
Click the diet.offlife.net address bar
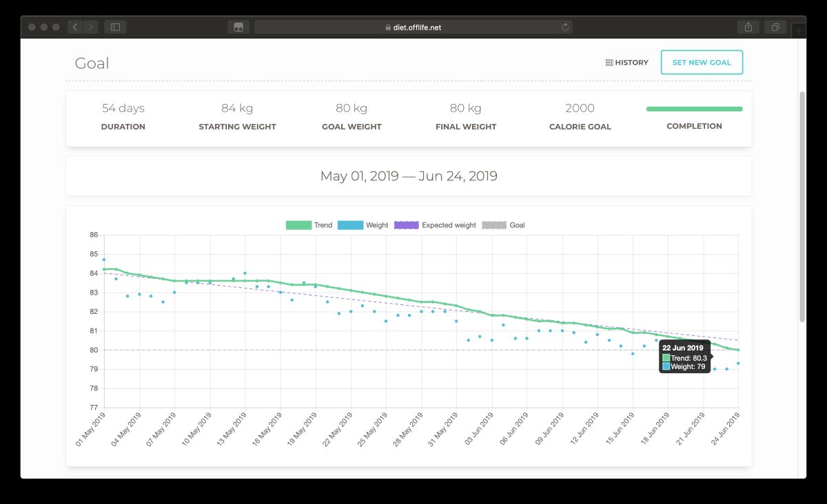(x=413, y=27)
